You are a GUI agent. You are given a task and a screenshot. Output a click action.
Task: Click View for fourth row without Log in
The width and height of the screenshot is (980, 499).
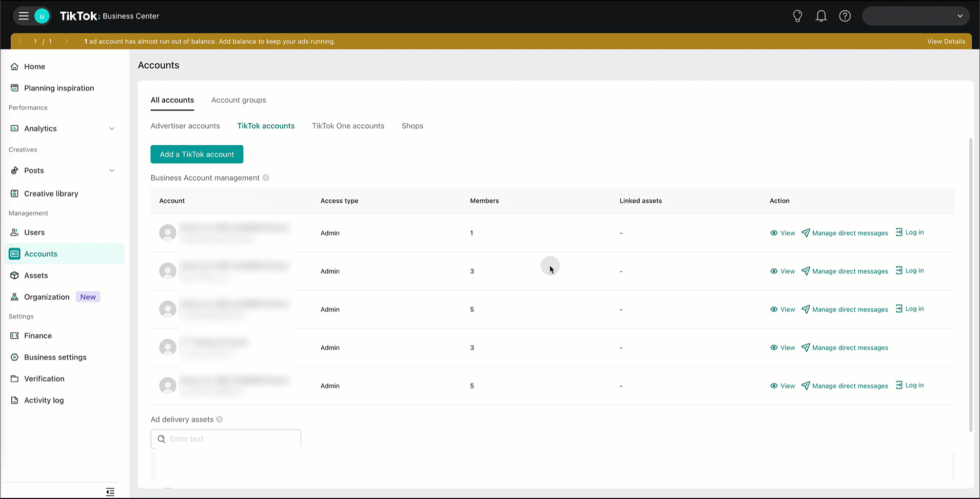tap(782, 348)
